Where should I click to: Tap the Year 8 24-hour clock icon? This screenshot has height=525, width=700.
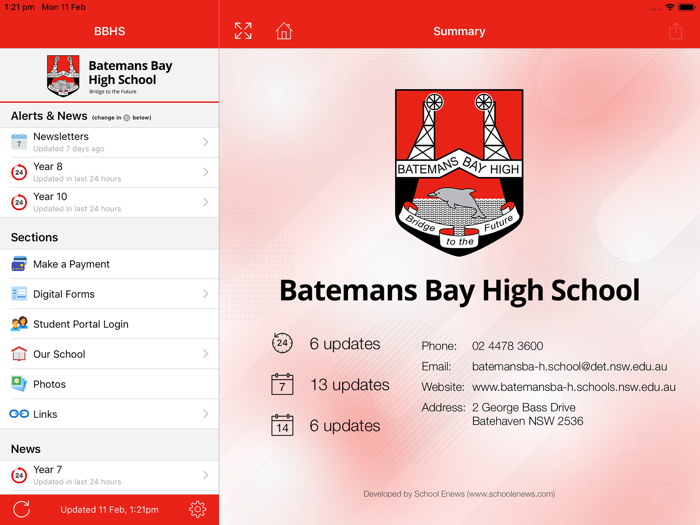[x=19, y=172]
